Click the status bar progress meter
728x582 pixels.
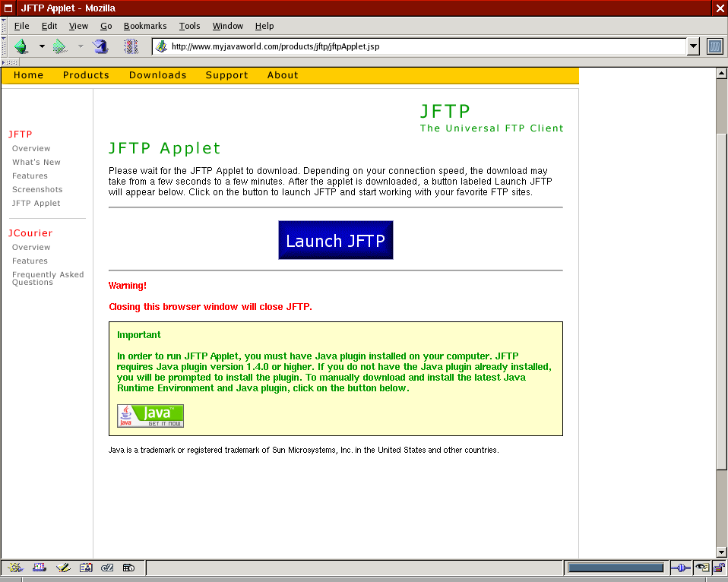pyautogui.click(x=616, y=568)
